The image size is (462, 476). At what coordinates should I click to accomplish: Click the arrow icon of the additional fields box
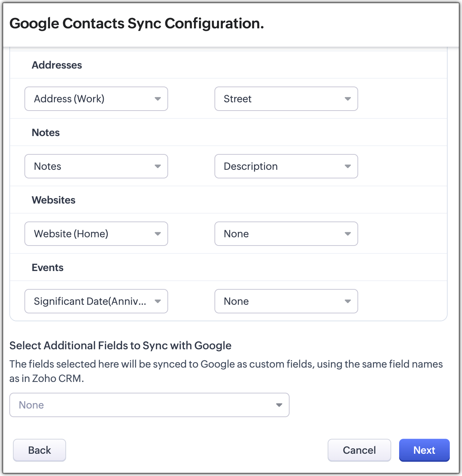click(x=279, y=405)
